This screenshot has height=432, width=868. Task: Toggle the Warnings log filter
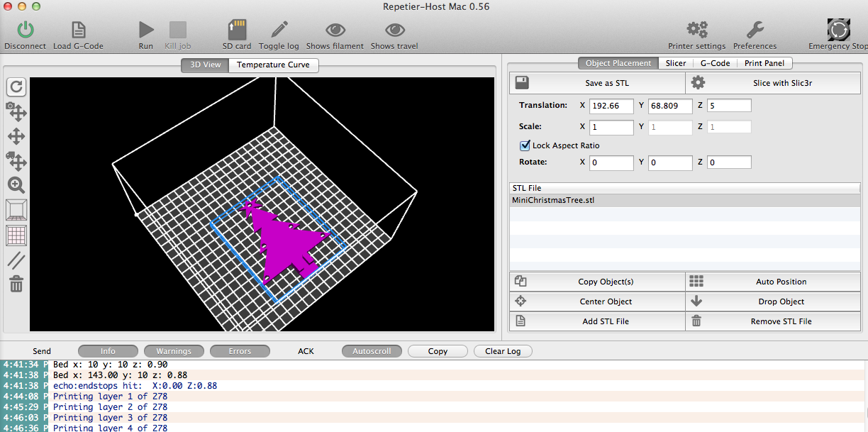point(174,351)
